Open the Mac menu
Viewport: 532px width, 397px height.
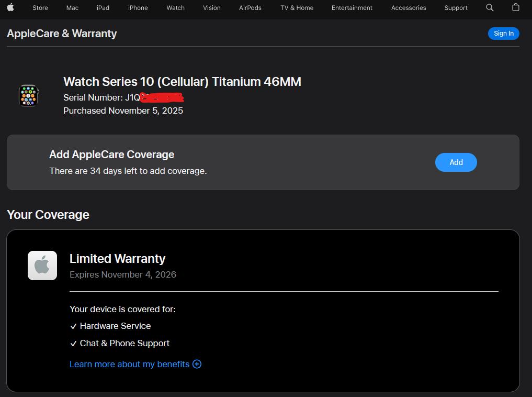tap(72, 8)
